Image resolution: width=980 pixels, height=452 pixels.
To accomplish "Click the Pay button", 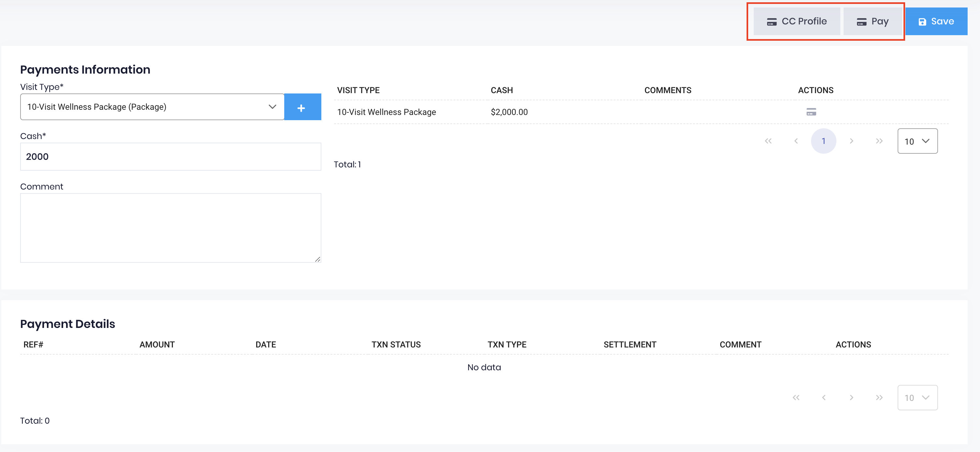I will tap(873, 21).
